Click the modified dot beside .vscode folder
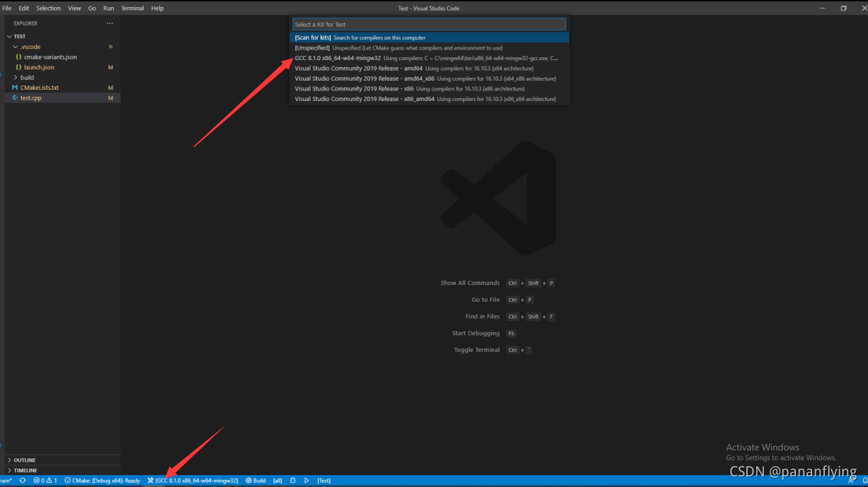This screenshot has width=868, height=487. pyautogui.click(x=110, y=47)
